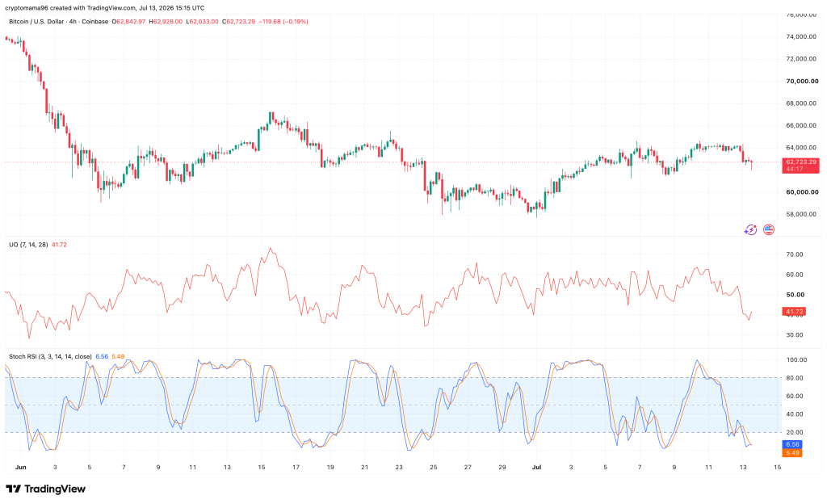827x504 pixels.
Task: Click the 27 date label on time axis
Action: pyautogui.click(x=468, y=467)
